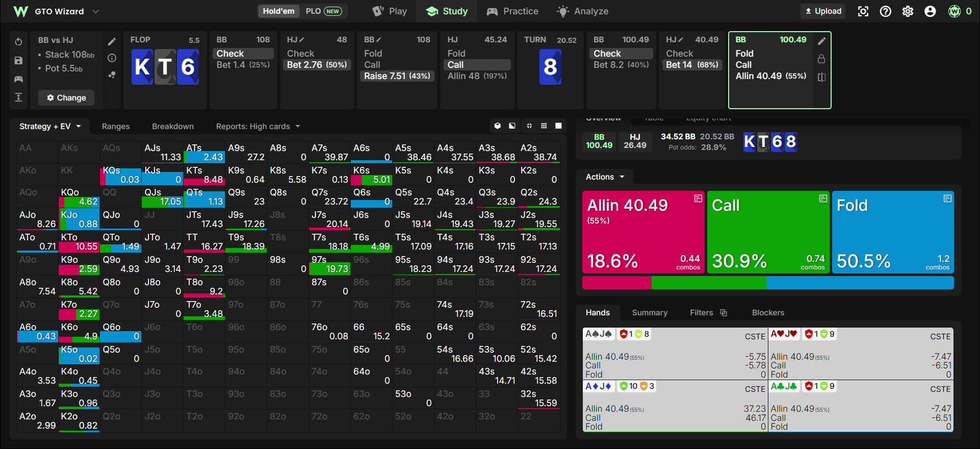980x449 pixels.
Task: Click the lock icon in the active BB card
Action: coord(821,59)
